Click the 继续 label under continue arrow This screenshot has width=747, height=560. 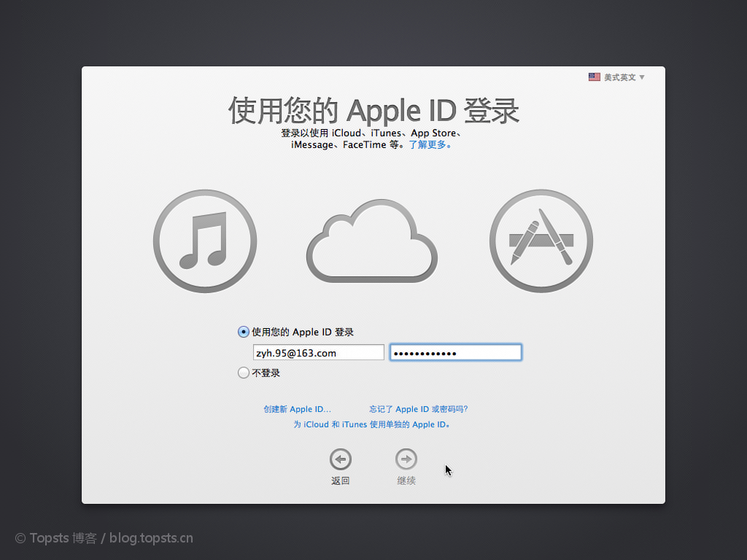tap(406, 481)
